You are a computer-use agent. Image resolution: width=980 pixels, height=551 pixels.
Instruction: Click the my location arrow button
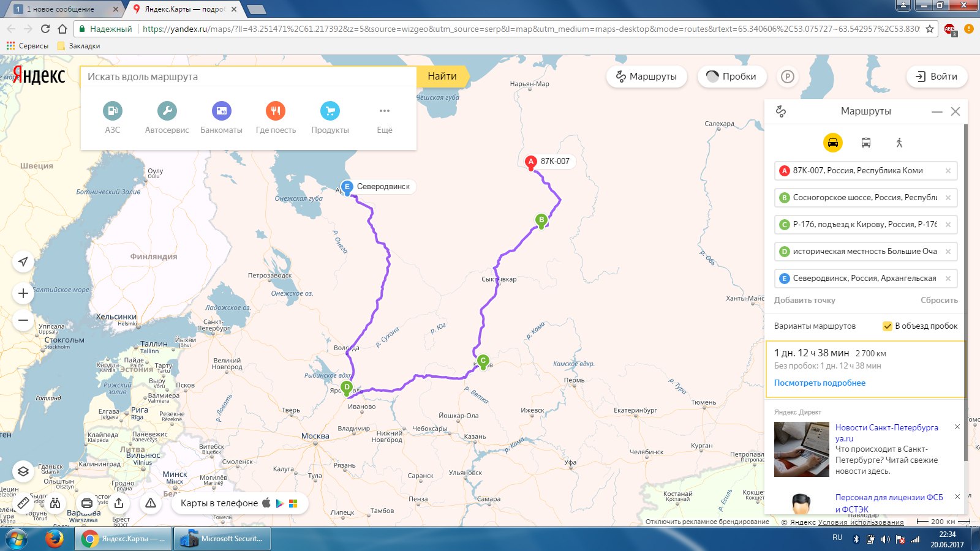pyautogui.click(x=23, y=261)
